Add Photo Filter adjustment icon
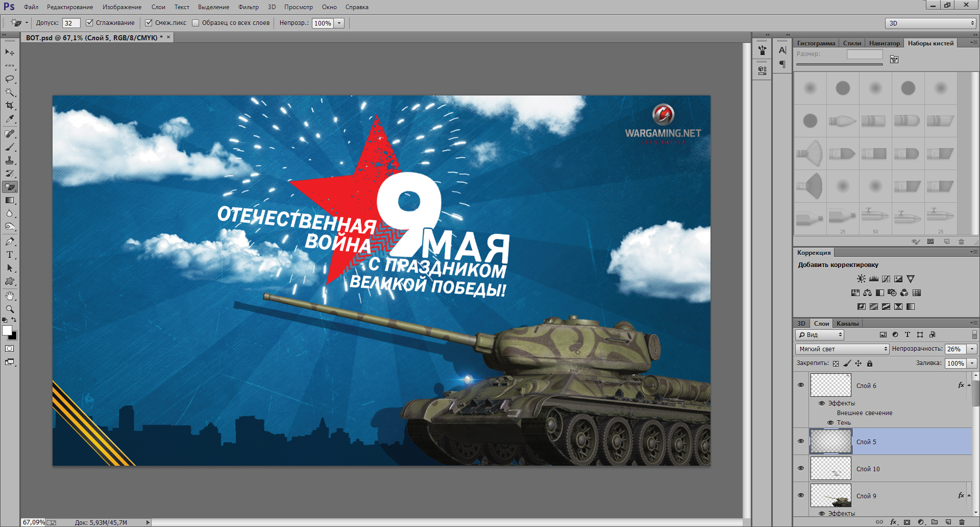980x527 pixels. coord(892,293)
